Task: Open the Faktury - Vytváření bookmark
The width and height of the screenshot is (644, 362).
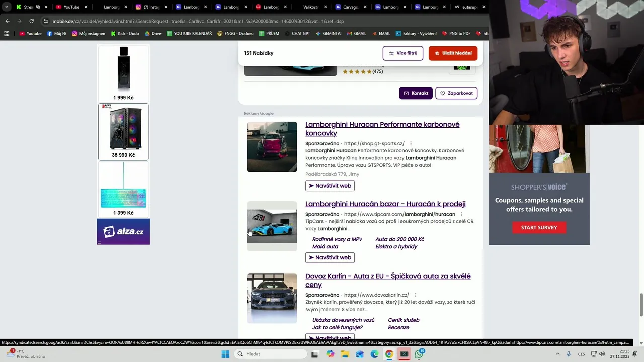Action: click(x=416, y=34)
